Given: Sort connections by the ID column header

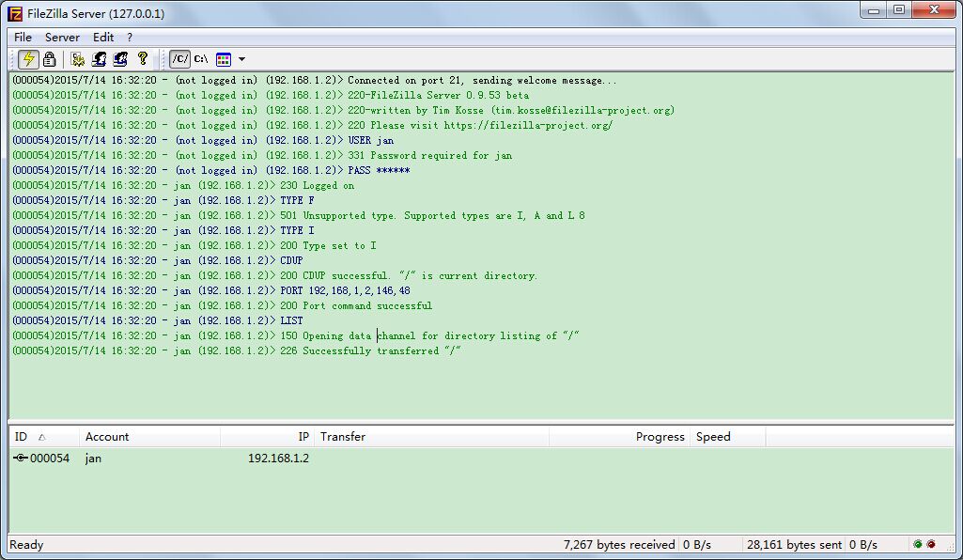Looking at the screenshot, I should (43, 437).
